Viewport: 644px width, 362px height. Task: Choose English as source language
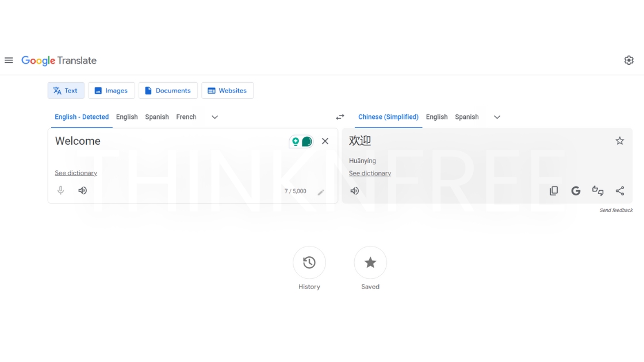coord(127,117)
